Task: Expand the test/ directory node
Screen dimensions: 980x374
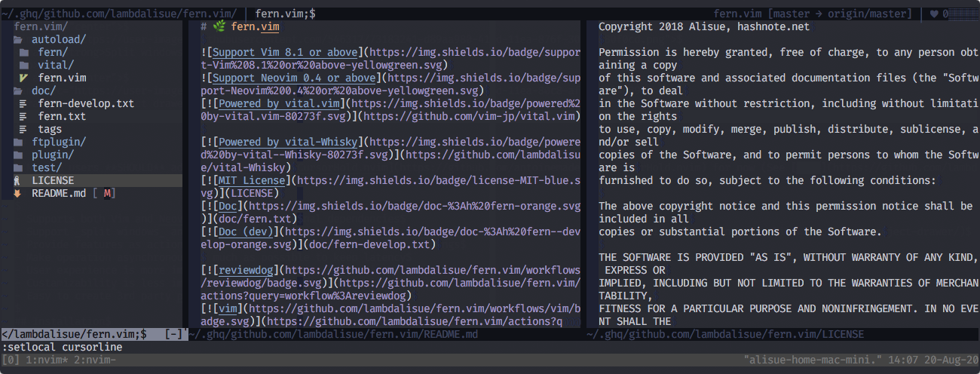Action: pyautogui.click(x=47, y=167)
